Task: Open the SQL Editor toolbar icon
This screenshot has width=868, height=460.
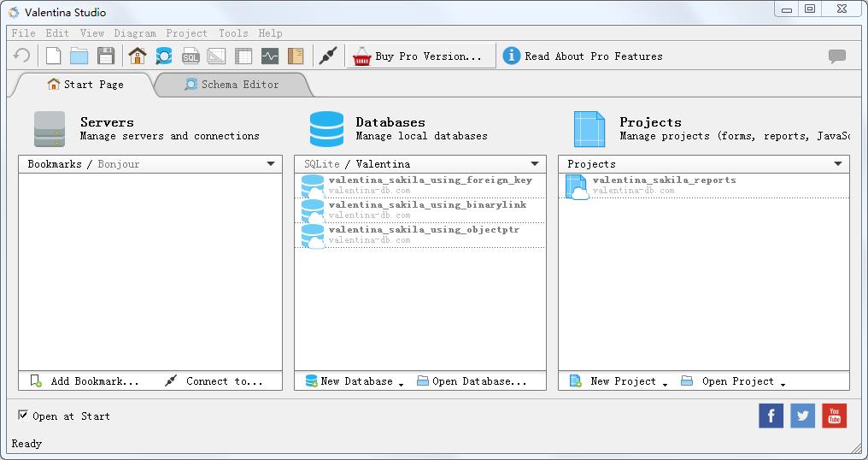Action: tap(191, 56)
